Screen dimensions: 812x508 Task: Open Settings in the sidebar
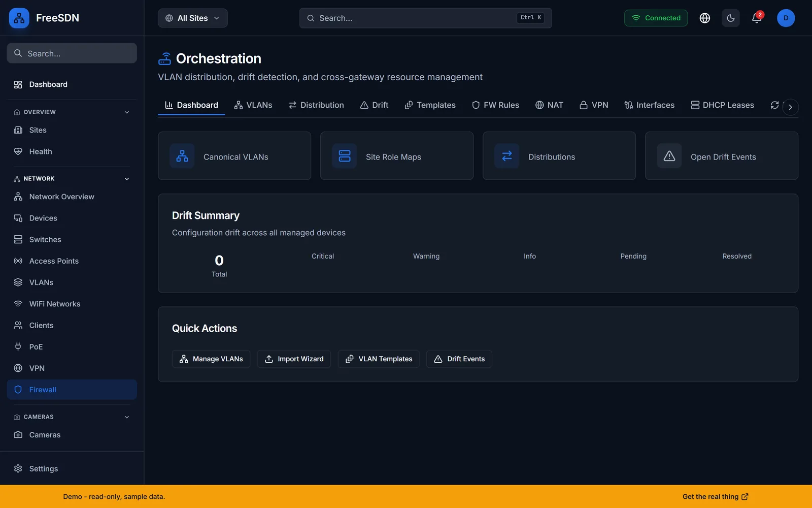(72, 468)
